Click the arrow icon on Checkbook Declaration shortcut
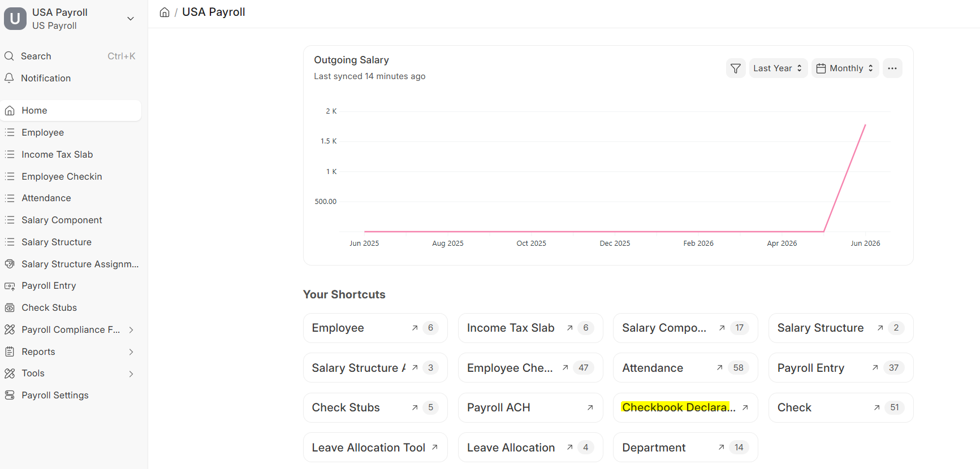The height and width of the screenshot is (469, 980). coord(745,407)
